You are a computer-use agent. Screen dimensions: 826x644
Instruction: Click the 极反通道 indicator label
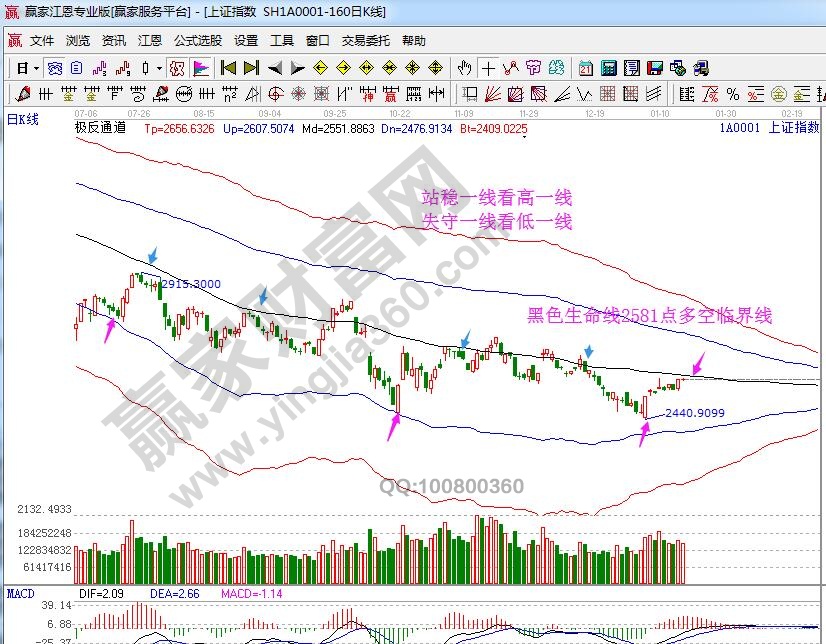pyautogui.click(x=100, y=128)
